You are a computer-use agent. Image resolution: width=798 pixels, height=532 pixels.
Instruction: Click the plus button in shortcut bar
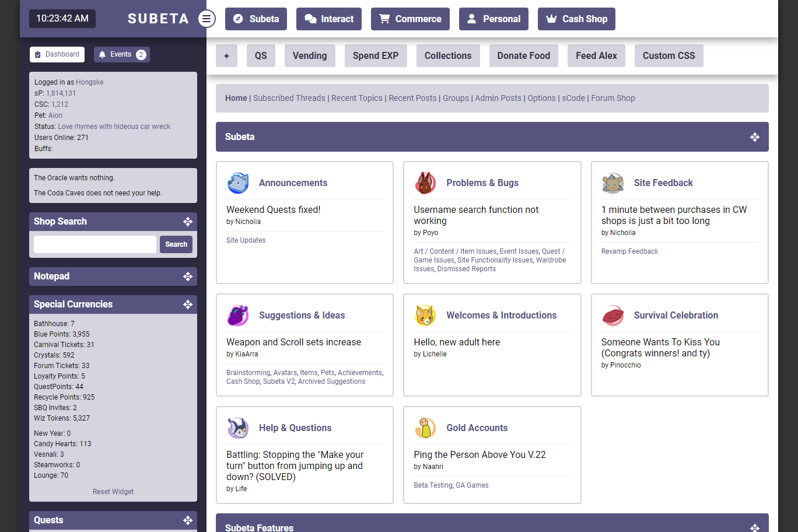pyautogui.click(x=226, y=56)
